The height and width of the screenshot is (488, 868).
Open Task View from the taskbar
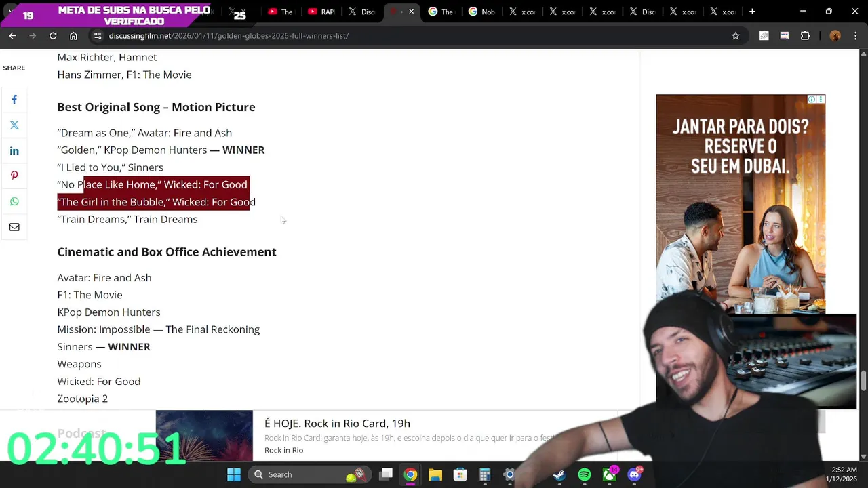tap(386, 474)
